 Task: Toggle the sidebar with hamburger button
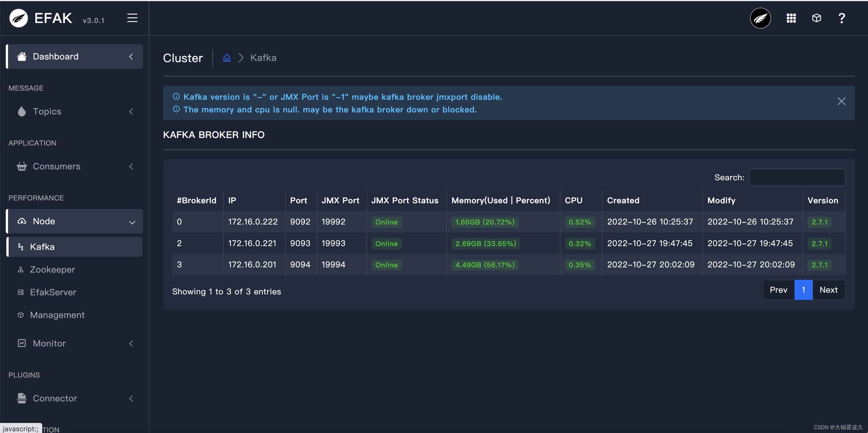(132, 18)
